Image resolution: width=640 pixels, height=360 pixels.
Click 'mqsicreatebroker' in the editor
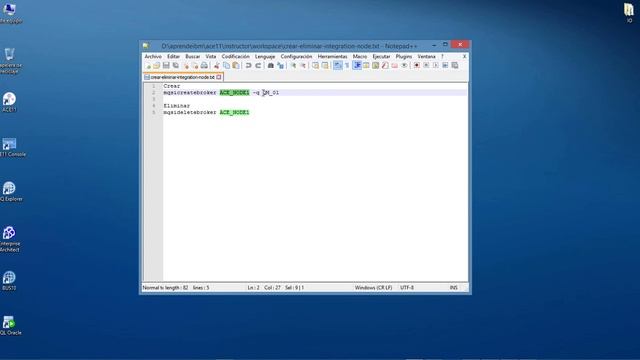pyautogui.click(x=190, y=93)
